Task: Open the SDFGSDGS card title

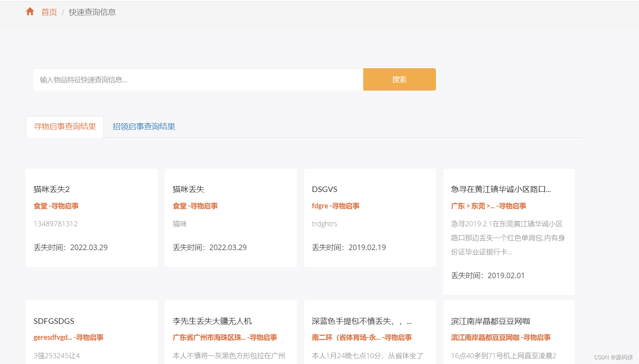Action: point(54,321)
